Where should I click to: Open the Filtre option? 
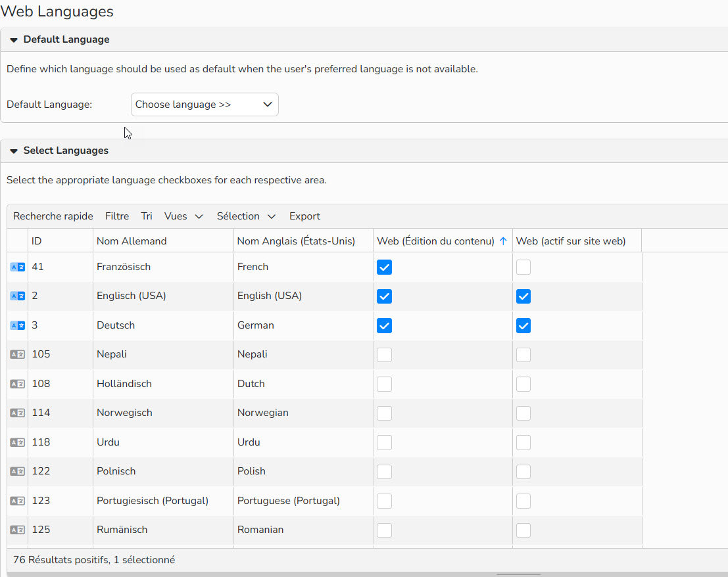[x=117, y=216]
